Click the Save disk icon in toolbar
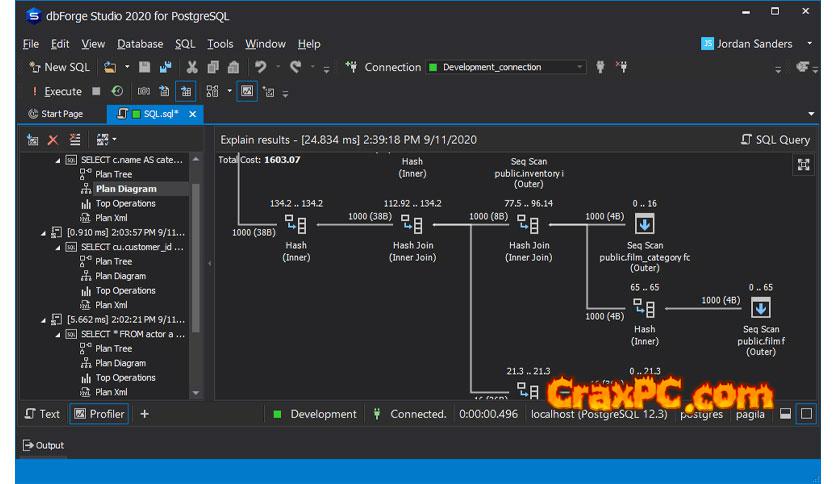The height and width of the screenshot is (484, 836). [145, 67]
